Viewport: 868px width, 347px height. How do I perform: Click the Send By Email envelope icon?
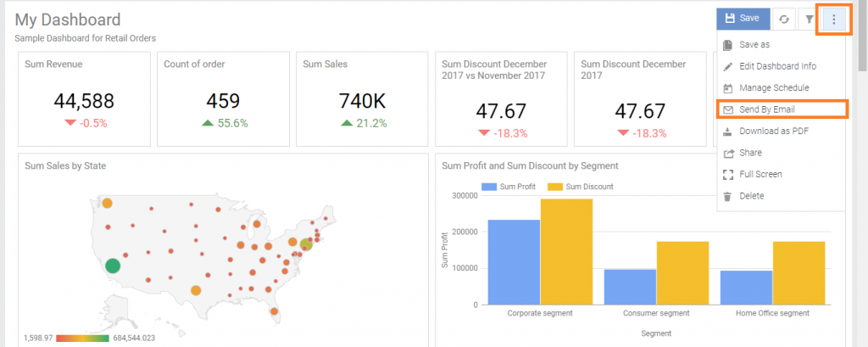[x=727, y=109]
